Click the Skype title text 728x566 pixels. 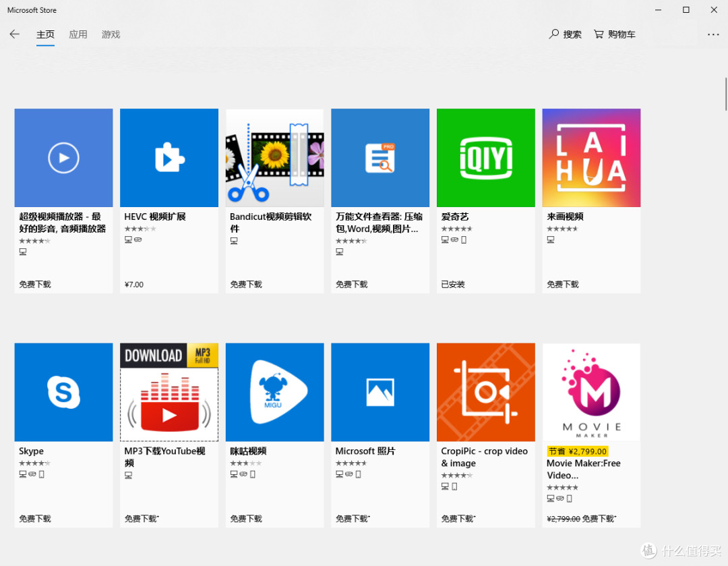coord(31,451)
